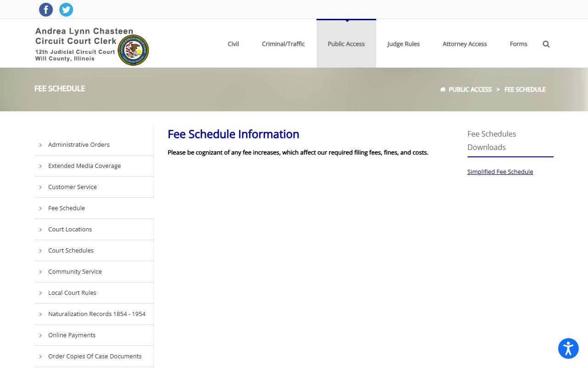Open the Facebook page icon
This screenshot has width=588, height=368.
pos(46,10)
